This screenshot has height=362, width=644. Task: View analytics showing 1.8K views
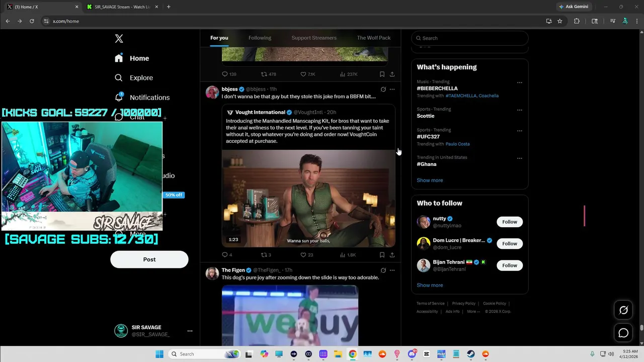point(348,255)
